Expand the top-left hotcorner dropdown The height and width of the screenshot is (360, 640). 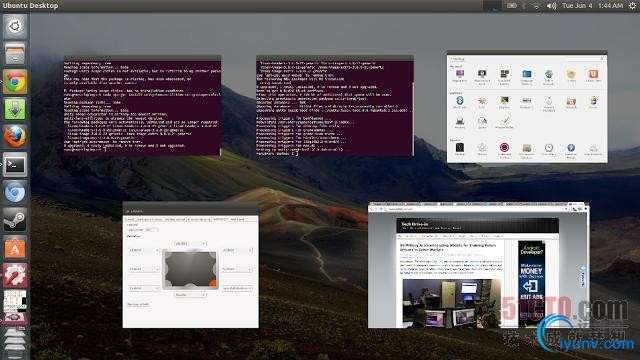click(144, 250)
